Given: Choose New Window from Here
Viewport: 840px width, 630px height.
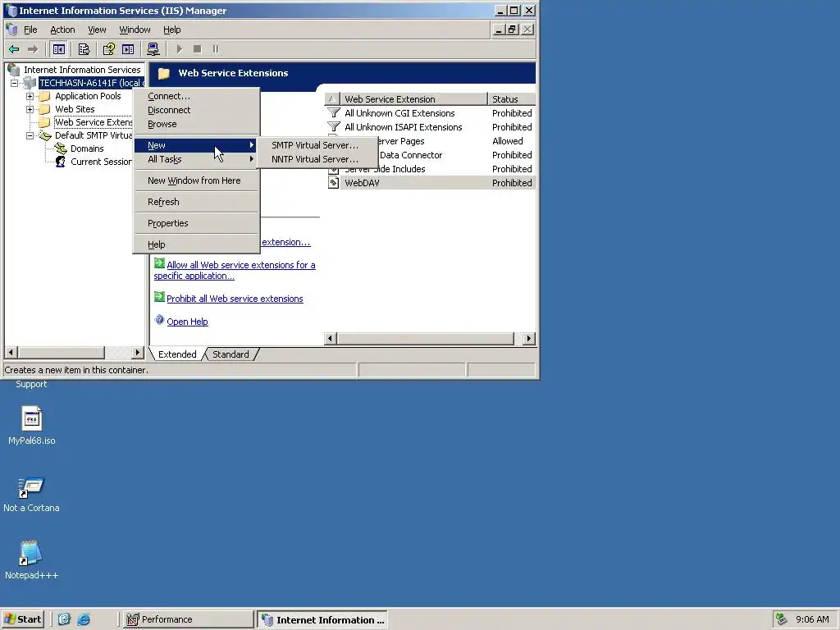Looking at the screenshot, I should tap(196, 180).
